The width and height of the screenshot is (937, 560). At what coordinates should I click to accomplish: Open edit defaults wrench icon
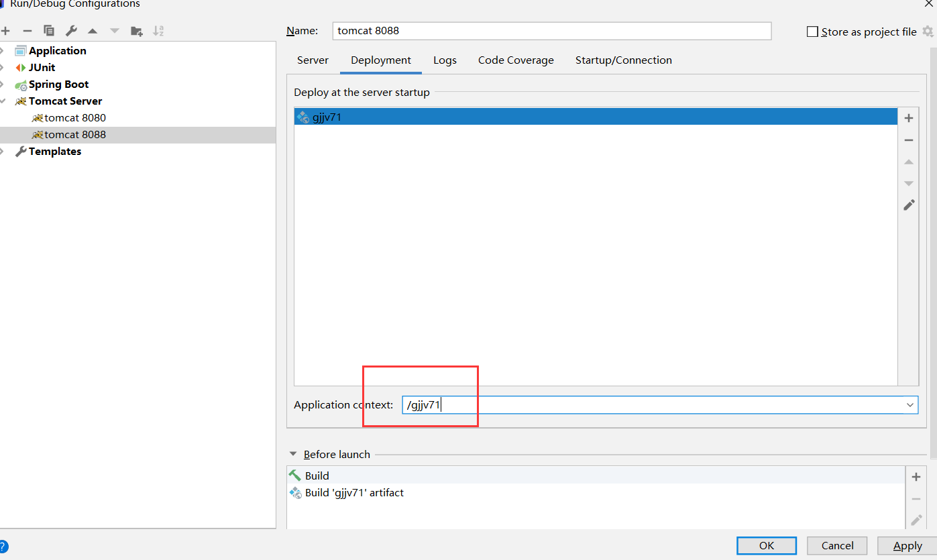(71, 31)
